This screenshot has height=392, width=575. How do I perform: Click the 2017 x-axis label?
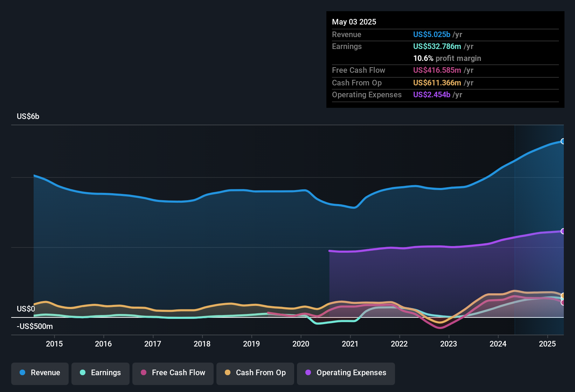[x=153, y=344]
